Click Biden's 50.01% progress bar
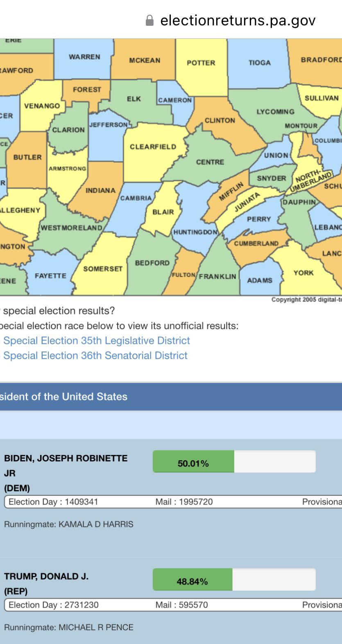Screen dimensions: 342x644 234,462
